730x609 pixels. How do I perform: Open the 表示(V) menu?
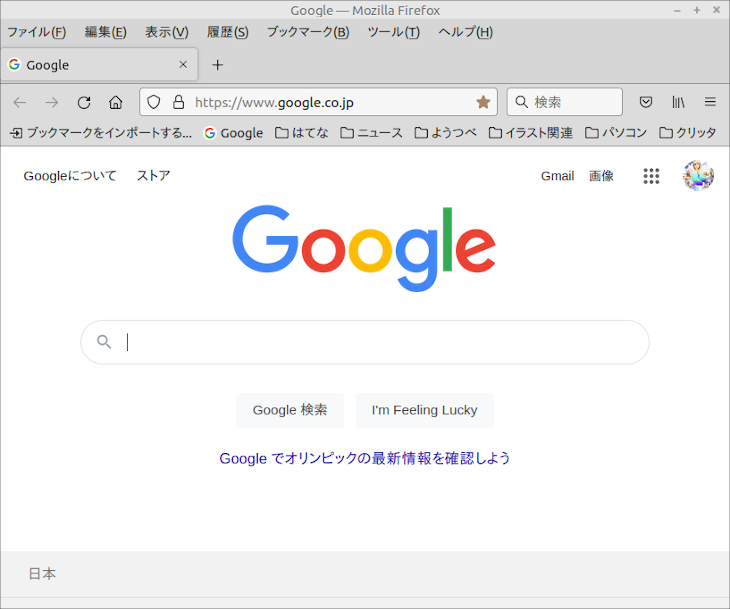(167, 32)
